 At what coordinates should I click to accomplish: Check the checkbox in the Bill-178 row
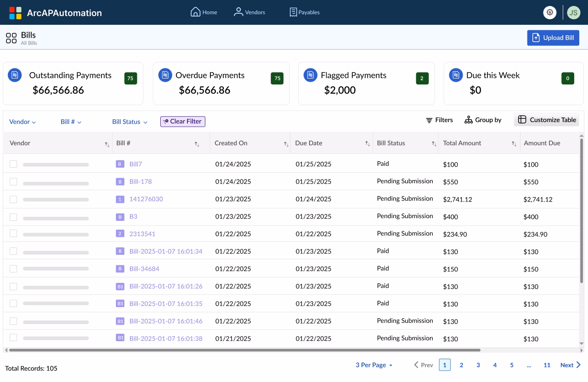coord(13,181)
